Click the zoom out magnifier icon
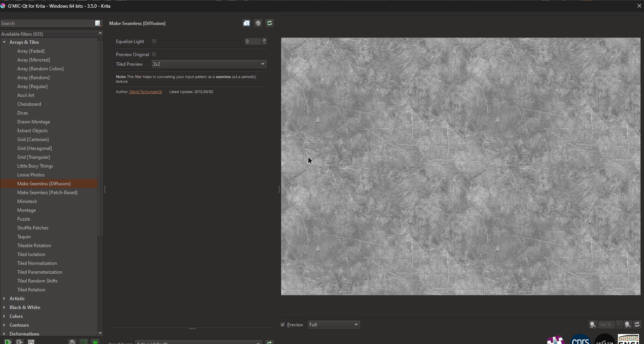 click(593, 325)
